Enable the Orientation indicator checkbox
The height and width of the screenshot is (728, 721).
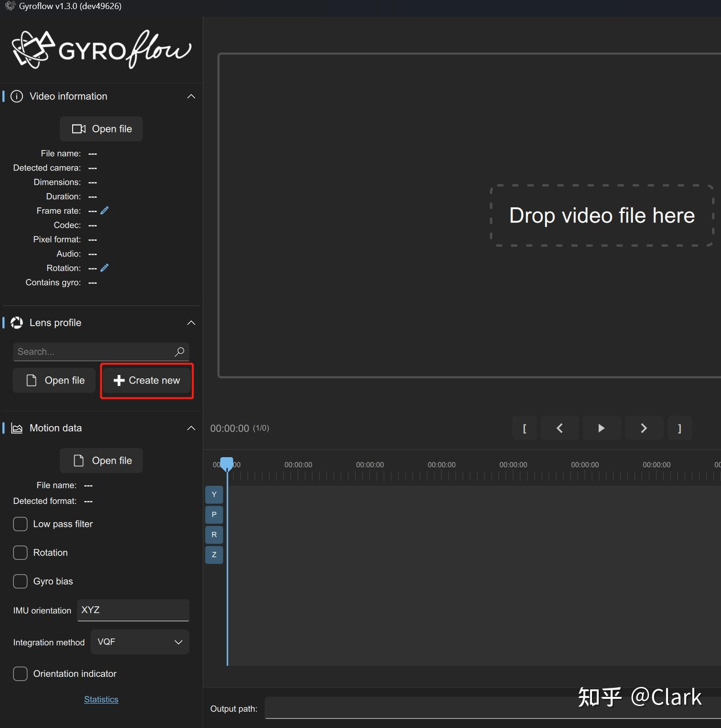[x=20, y=674]
